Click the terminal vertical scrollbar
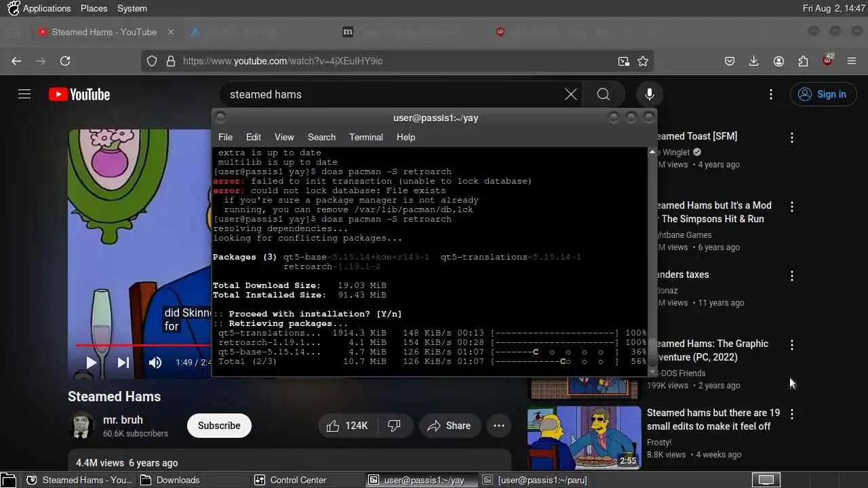This screenshot has height=488, width=868. click(652, 262)
